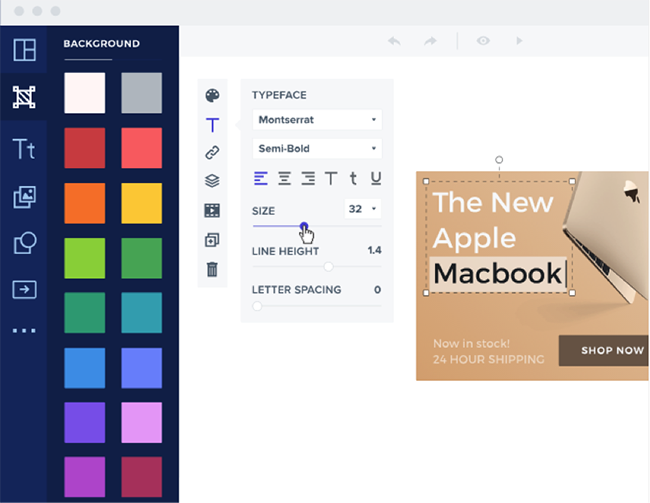Pick the white background swatch

click(85, 93)
